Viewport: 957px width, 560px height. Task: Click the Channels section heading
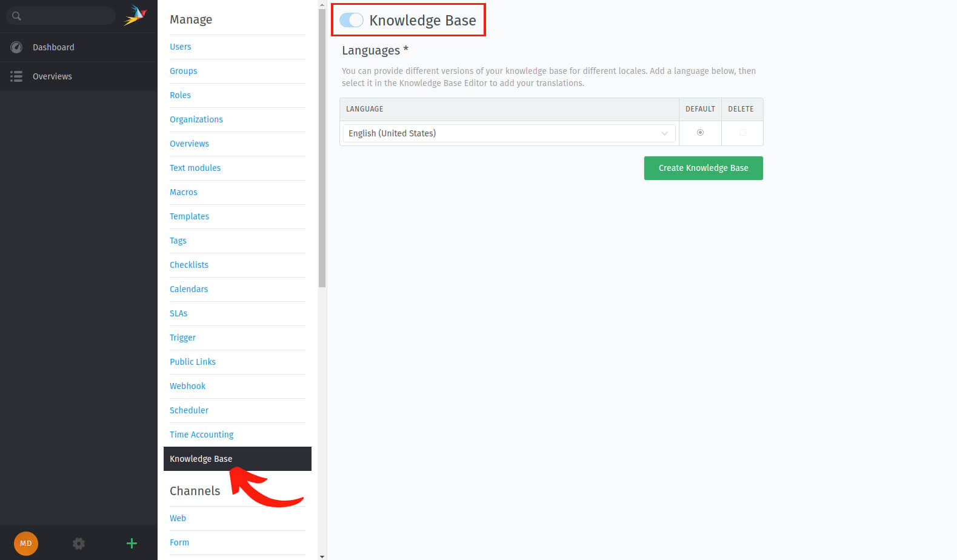pyautogui.click(x=195, y=491)
